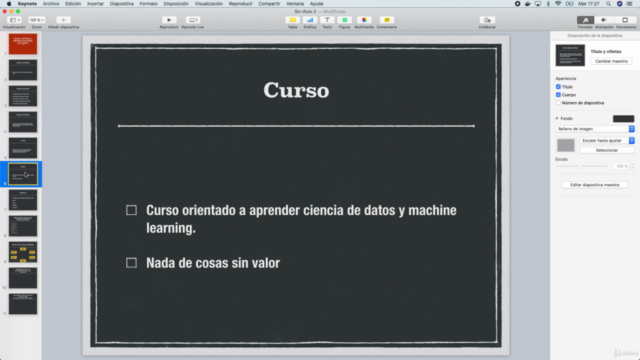Open the Escalar hasta ajustar dropdown
The image size is (640, 360).
pyautogui.click(x=607, y=140)
